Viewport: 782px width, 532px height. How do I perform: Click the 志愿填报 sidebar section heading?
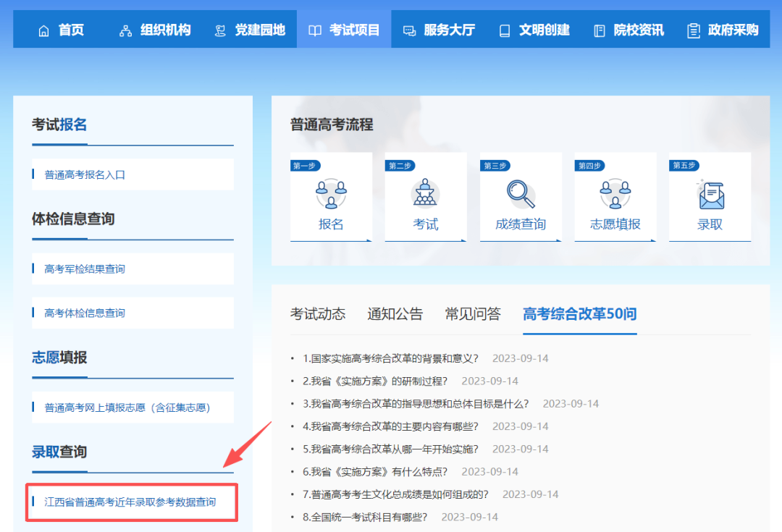tap(59, 358)
